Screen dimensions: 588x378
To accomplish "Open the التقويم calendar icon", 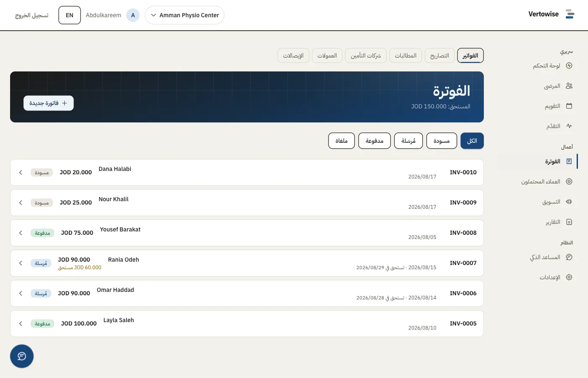I will [569, 106].
